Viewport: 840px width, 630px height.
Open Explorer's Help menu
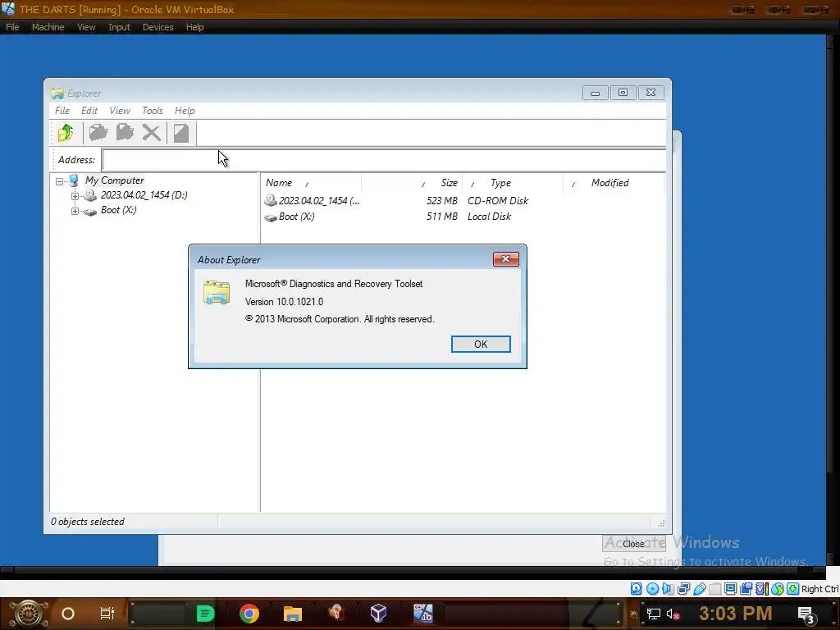pyautogui.click(x=185, y=111)
